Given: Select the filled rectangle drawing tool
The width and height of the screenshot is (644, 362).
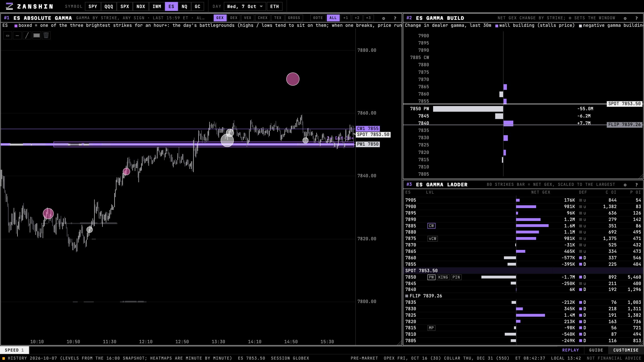Looking at the screenshot, I should tap(36, 35).
